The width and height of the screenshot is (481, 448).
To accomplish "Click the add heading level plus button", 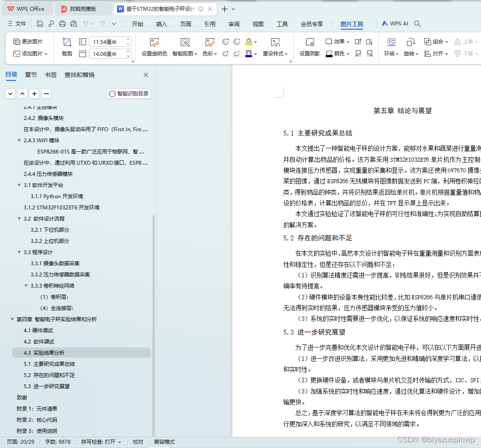I will click(34, 94).
